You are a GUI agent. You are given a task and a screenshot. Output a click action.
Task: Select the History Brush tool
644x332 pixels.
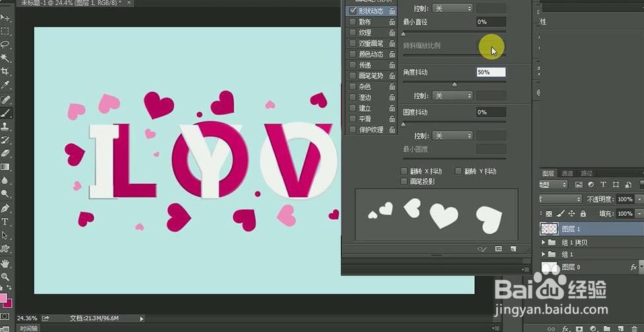coord(5,140)
